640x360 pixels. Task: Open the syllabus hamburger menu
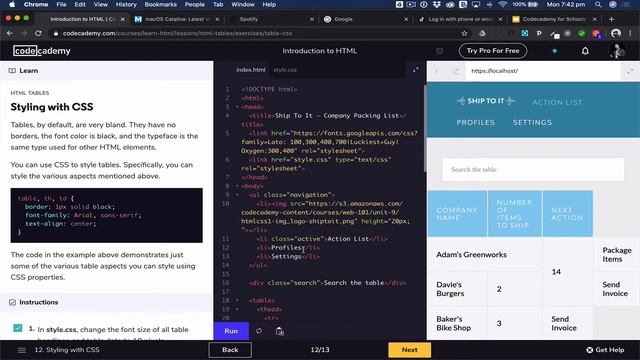tap(22, 350)
